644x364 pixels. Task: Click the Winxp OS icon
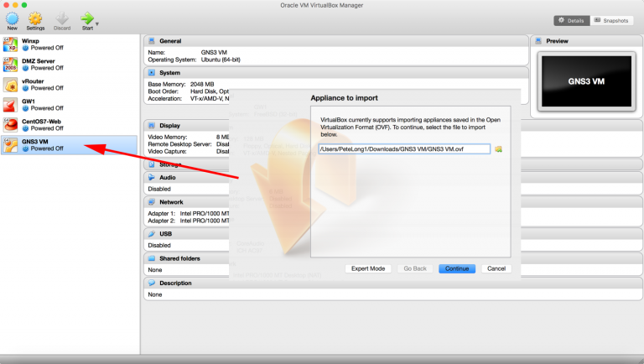10,44
